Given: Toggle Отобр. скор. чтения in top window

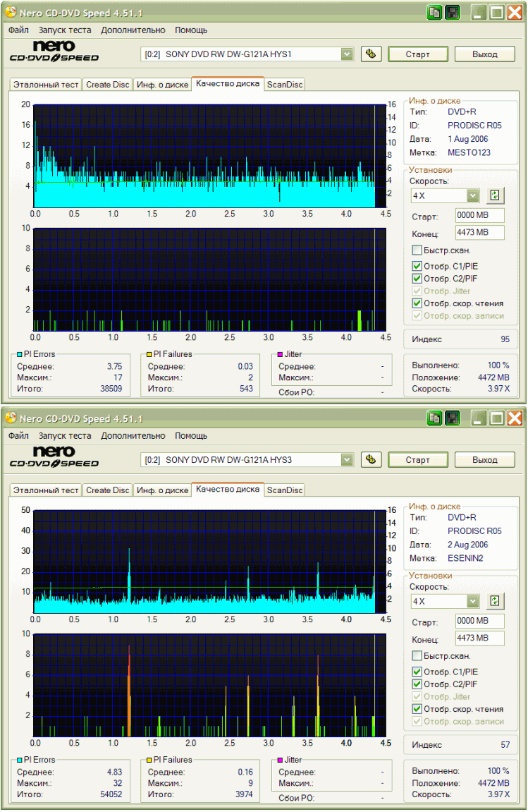Looking at the screenshot, I should (x=417, y=303).
